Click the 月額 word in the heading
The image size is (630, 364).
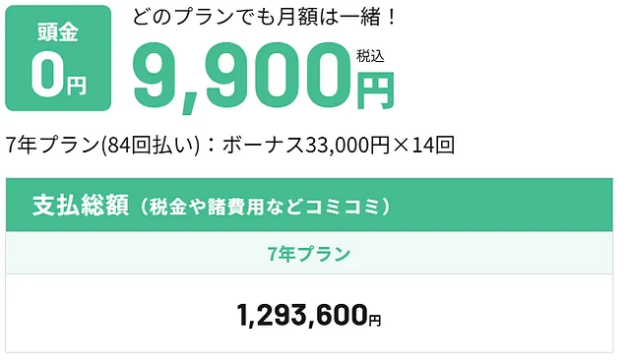pos(297,18)
